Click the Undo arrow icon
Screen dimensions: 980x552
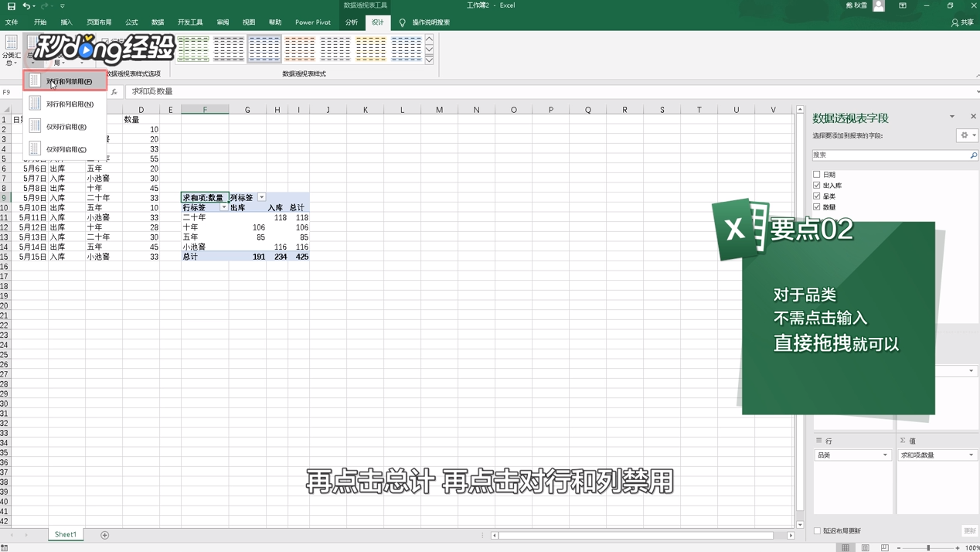[x=26, y=6]
